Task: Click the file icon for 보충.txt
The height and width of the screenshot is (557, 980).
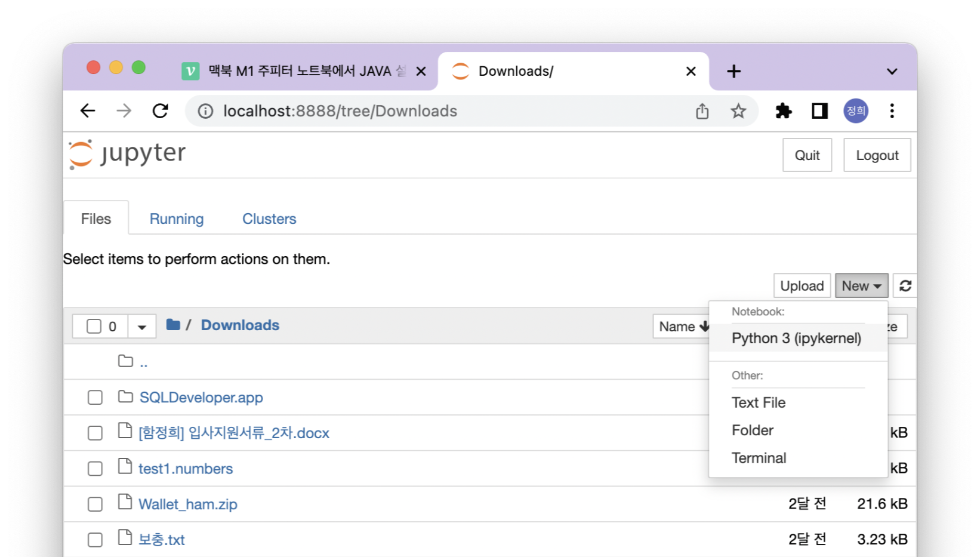Action: pos(125,538)
